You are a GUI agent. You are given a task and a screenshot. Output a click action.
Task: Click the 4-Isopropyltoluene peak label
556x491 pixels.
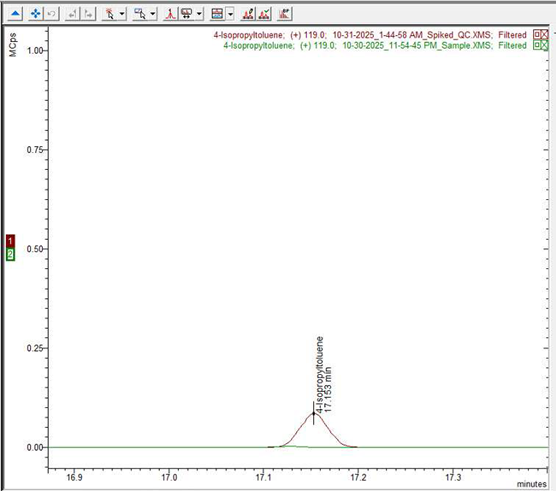320,374
